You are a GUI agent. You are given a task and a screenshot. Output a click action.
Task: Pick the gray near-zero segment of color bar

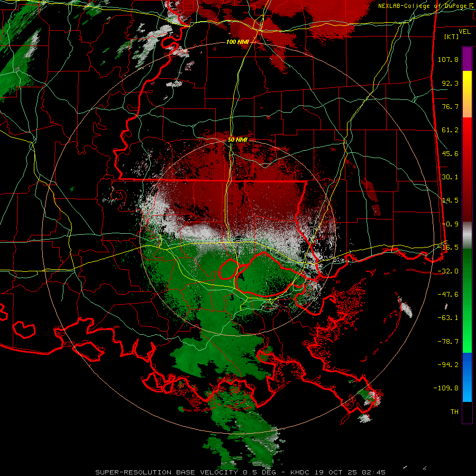(x=467, y=235)
